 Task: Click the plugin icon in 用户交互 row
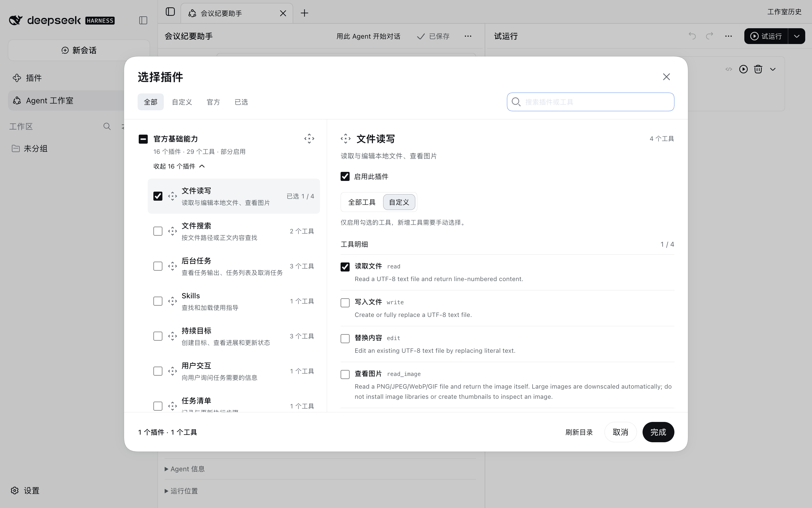[173, 371]
